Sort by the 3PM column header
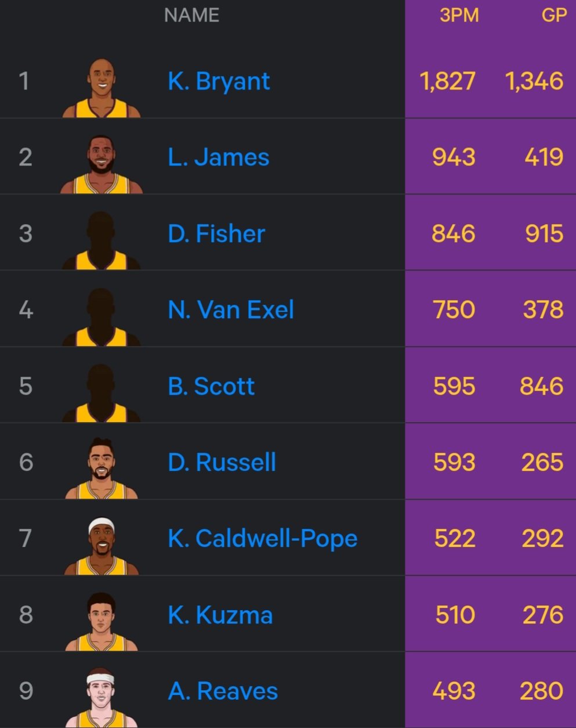 pos(459,15)
